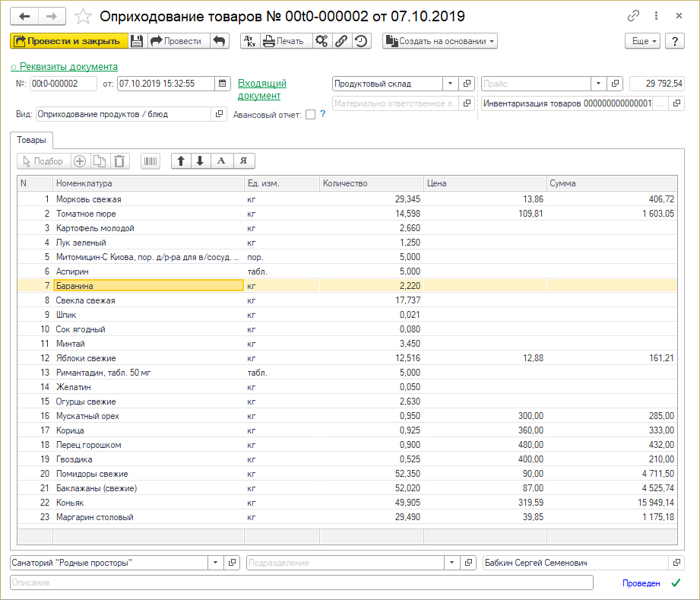
Task: Select the Товары tab
Action: pos(32,140)
